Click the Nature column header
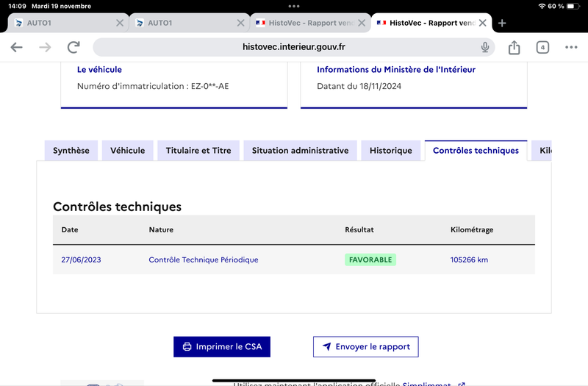 (161, 229)
